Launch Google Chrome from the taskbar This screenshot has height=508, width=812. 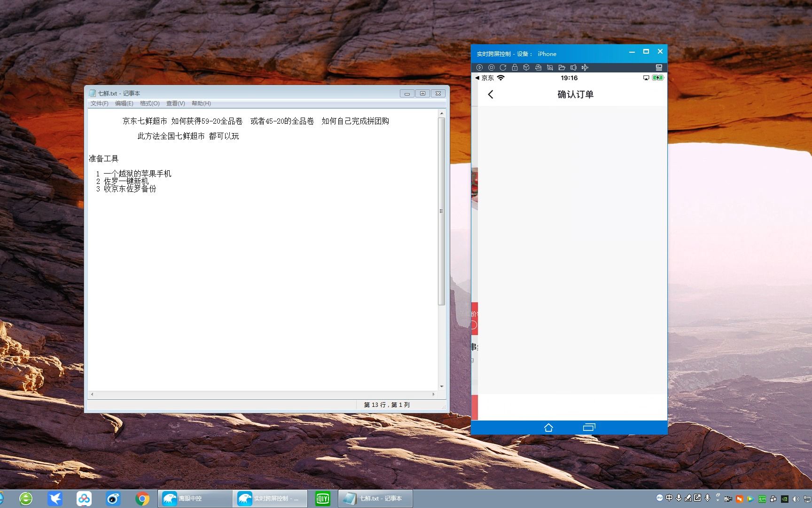142,499
